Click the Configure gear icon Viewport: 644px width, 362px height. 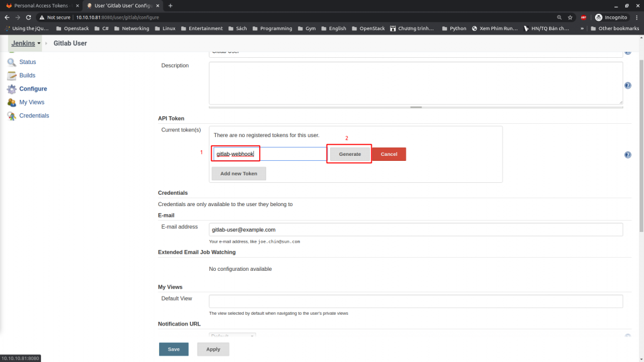tap(11, 89)
